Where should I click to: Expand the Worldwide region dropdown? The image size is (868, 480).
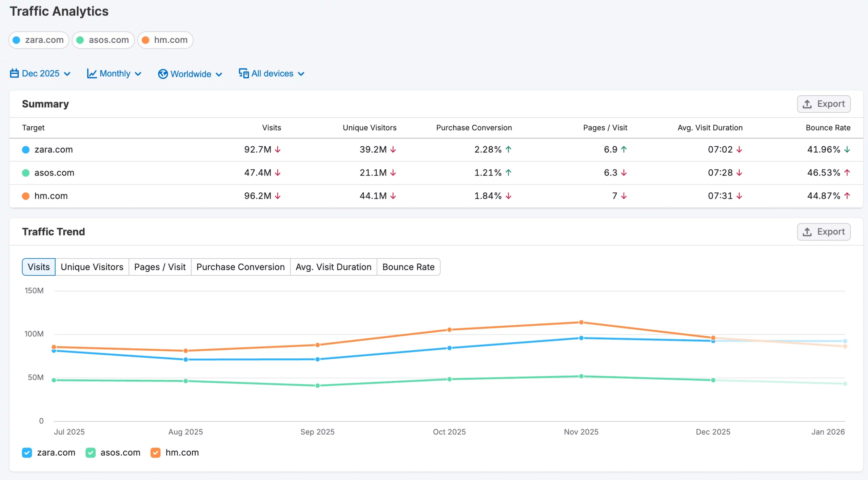191,74
